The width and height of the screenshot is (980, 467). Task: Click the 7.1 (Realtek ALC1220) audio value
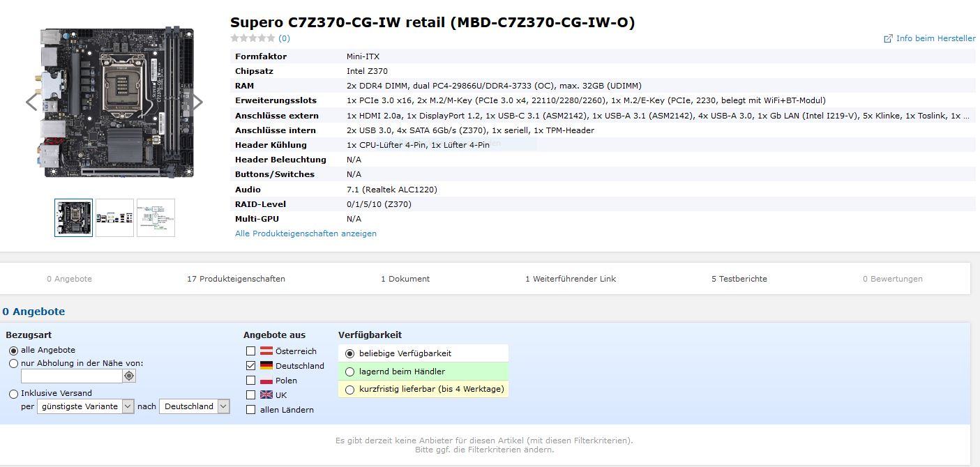tap(392, 190)
